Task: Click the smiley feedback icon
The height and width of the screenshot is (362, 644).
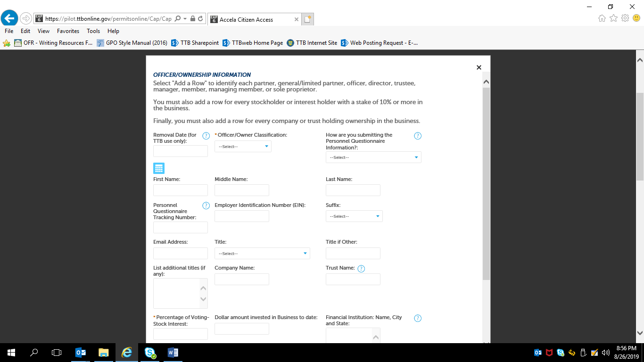Action: [x=636, y=18]
